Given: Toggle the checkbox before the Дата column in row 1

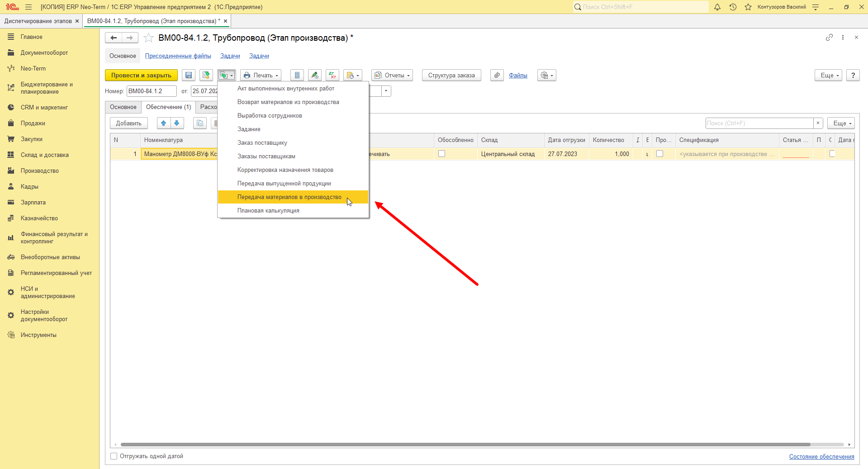Looking at the screenshot, I should (x=832, y=154).
